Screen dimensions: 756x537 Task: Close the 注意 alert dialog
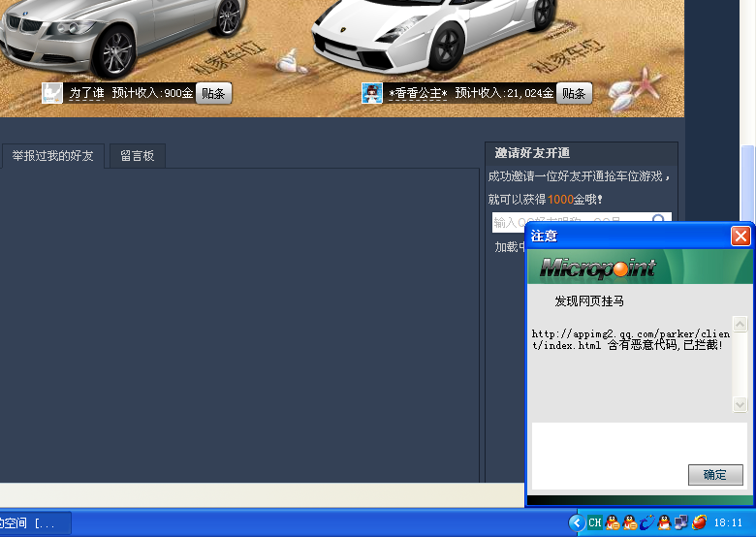(740, 236)
